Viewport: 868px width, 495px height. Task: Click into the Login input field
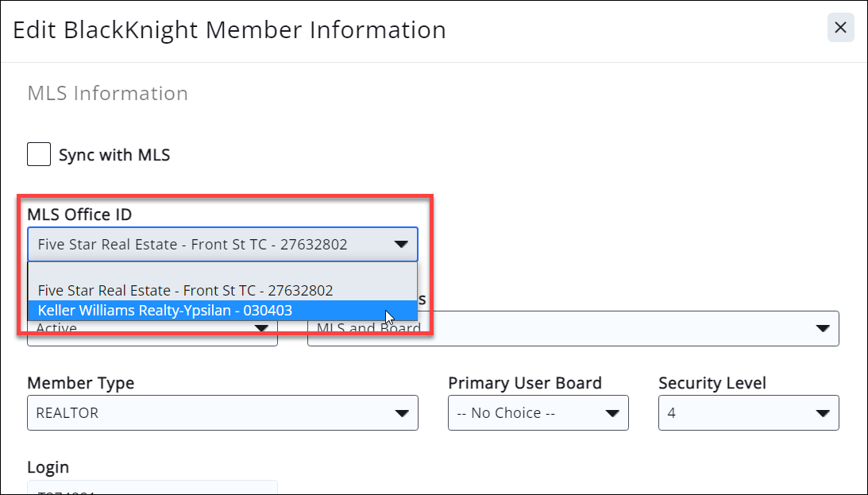pyautogui.click(x=152, y=488)
